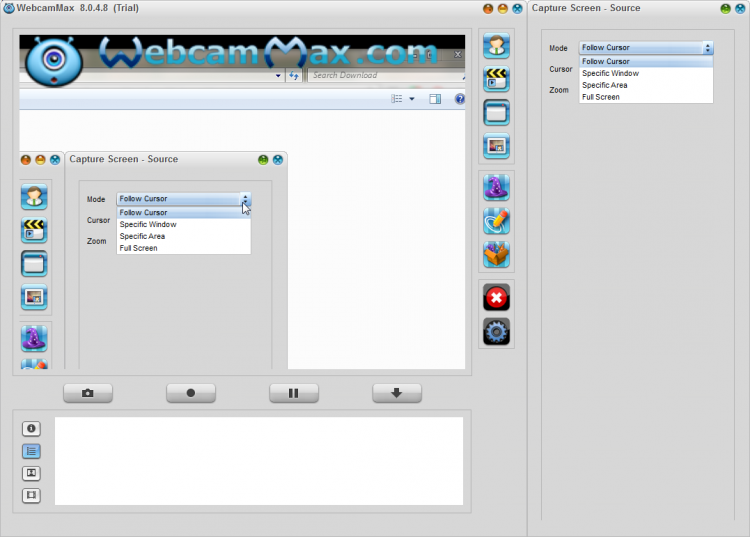This screenshot has width=750, height=537.
Task: Click the refresh arrows icon in preview address bar
Action: 294,76
